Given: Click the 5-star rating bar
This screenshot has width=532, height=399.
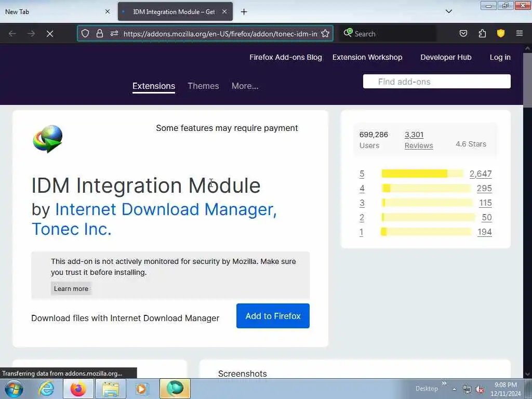Looking at the screenshot, I should click(422, 174).
